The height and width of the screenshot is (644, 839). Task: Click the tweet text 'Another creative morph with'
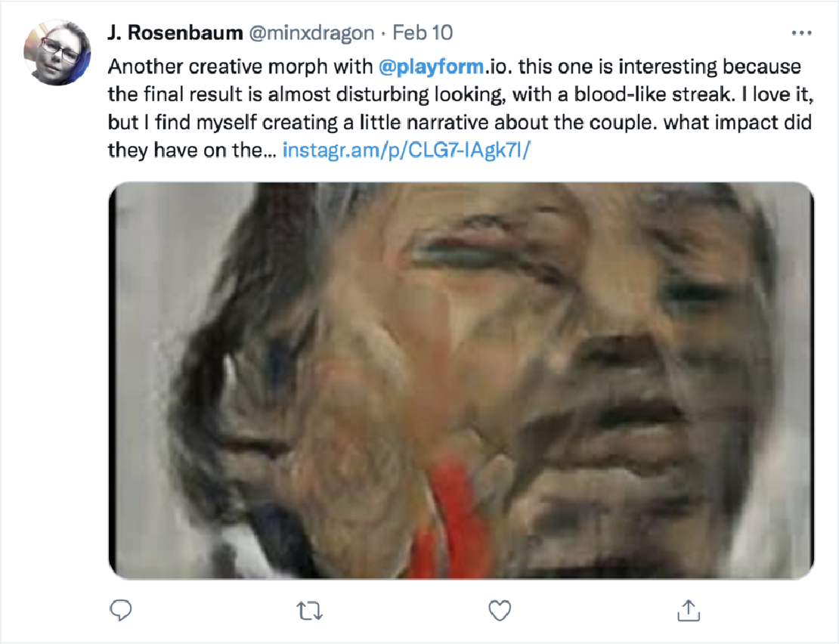(x=240, y=67)
